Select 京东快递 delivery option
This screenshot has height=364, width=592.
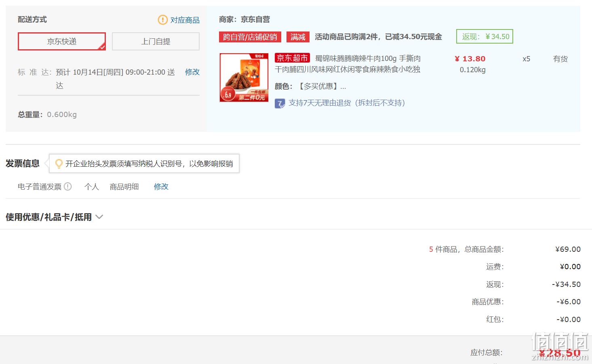coord(62,42)
